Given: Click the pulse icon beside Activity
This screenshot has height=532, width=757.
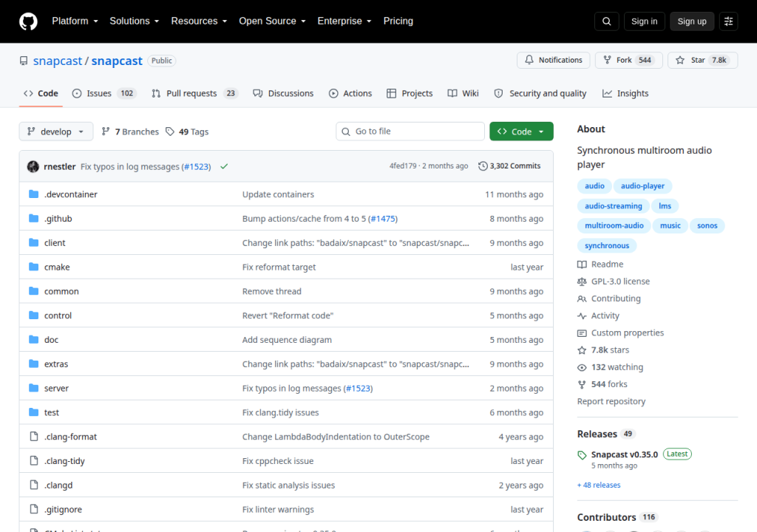Looking at the screenshot, I should point(582,316).
